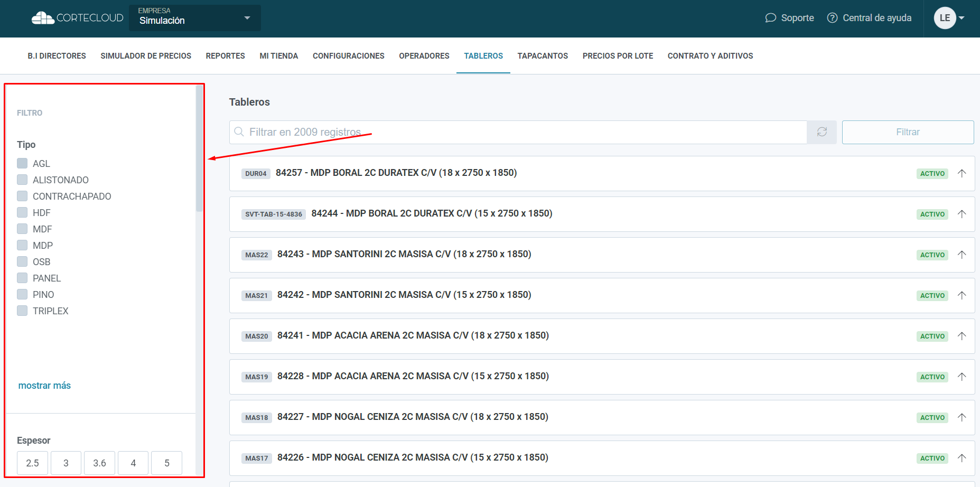This screenshot has height=487, width=980.
Task: Open the Configuraciones tab
Action: click(x=349, y=56)
